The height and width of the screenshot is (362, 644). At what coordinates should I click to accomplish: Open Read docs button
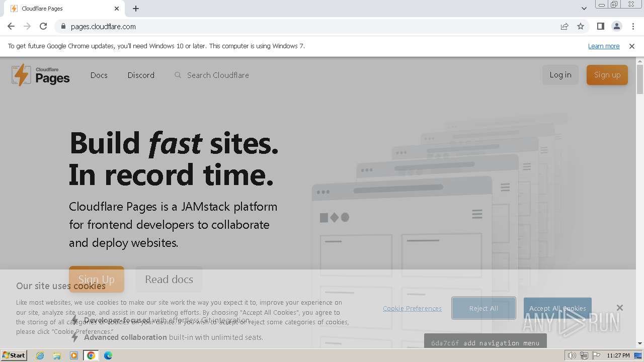click(x=169, y=279)
